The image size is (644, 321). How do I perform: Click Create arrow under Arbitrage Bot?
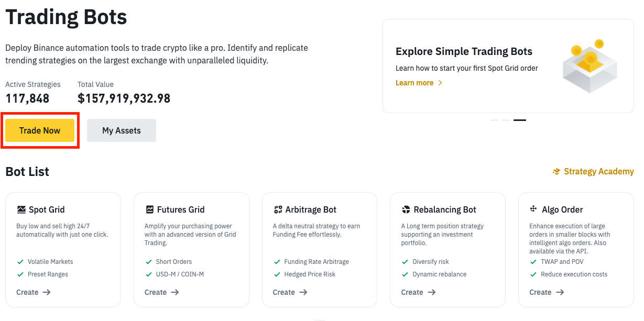(303, 292)
